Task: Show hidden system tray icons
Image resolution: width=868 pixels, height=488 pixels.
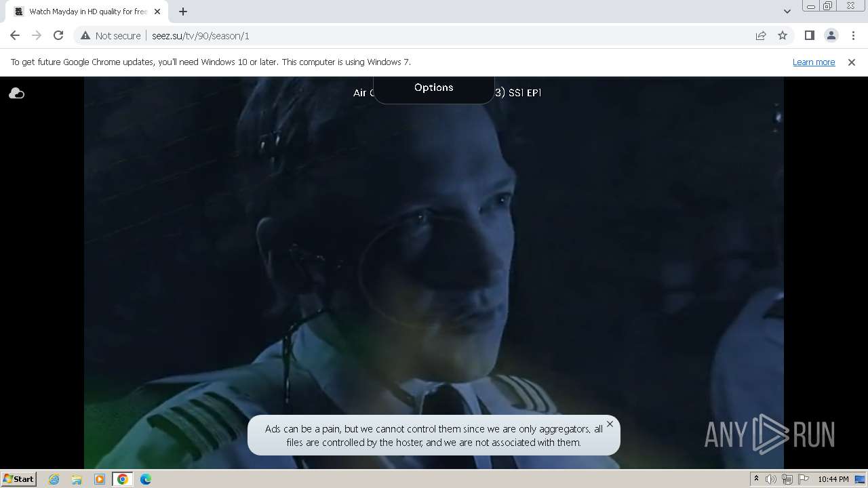Action: coord(756,479)
